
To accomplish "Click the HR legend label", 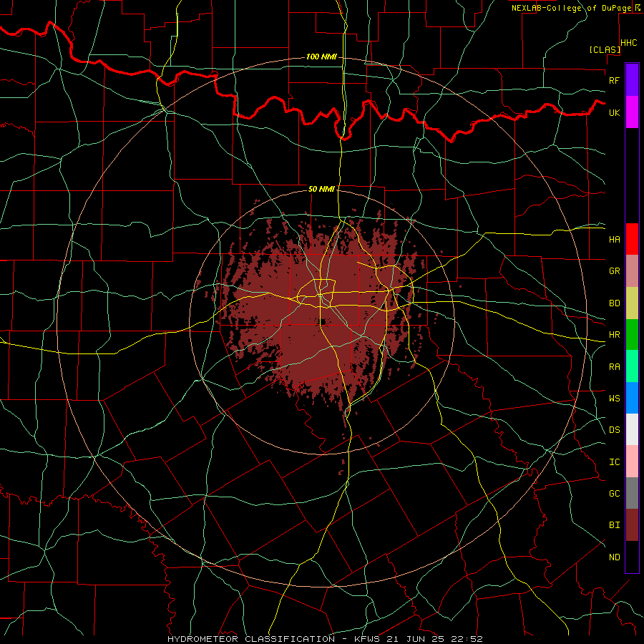I will tap(614, 335).
